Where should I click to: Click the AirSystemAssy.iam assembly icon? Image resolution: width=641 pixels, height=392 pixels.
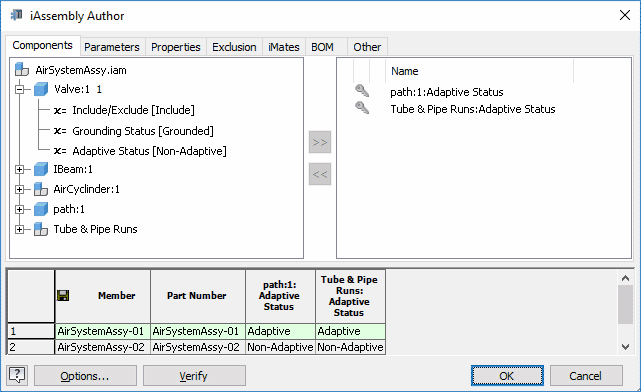22,69
